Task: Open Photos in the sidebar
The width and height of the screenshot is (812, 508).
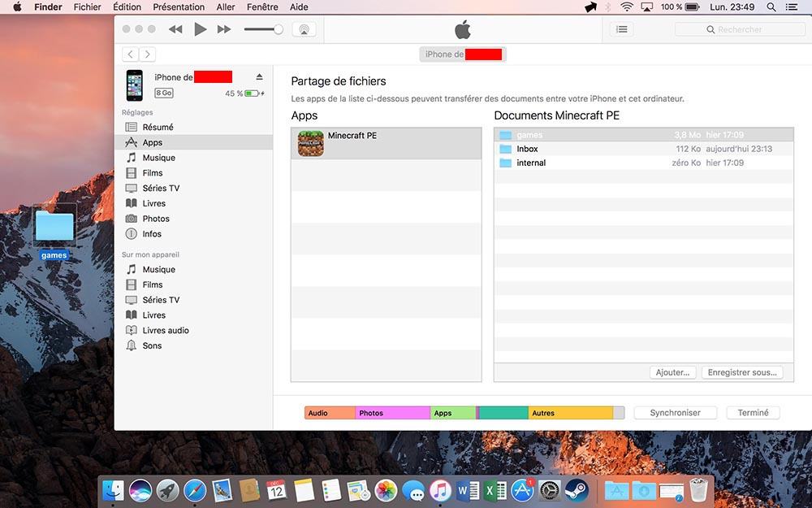Action: pos(194,219)
